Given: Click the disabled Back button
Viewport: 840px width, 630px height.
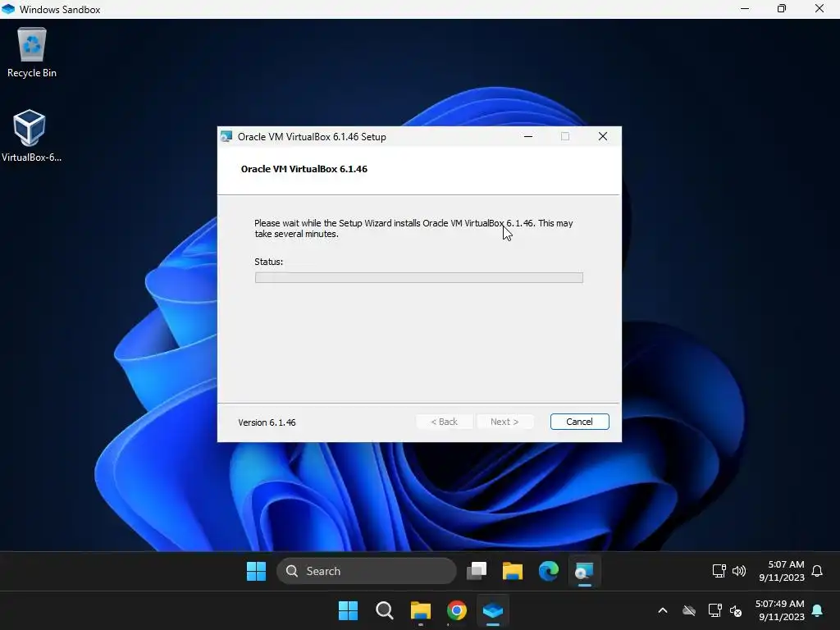Looking at the screenshot, I should (x=444, y=422).
